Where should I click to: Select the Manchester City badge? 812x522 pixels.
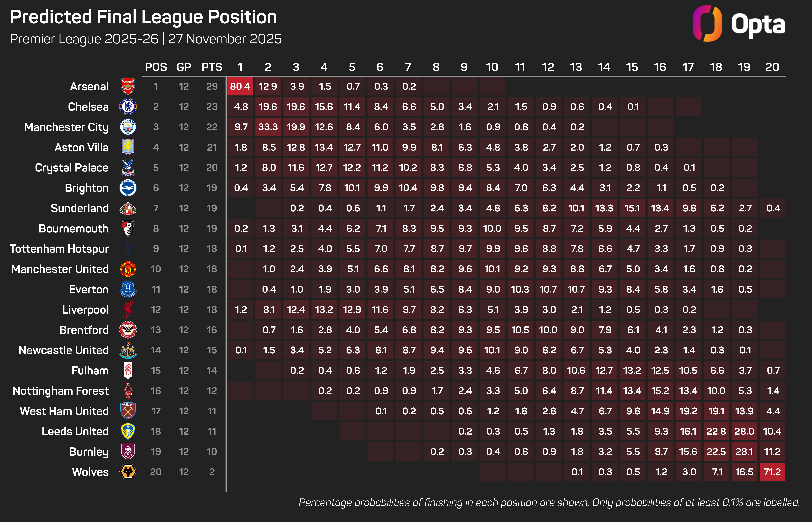point(128,127)
